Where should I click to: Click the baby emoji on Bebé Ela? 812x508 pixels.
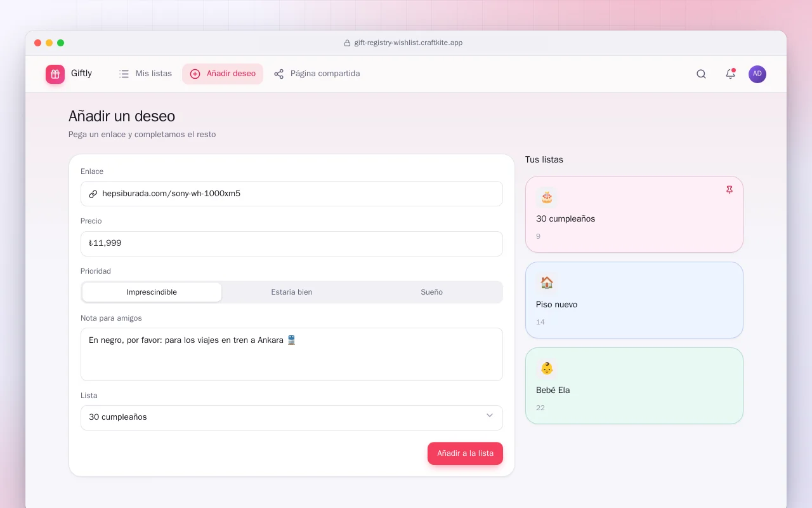click(547, 369)
